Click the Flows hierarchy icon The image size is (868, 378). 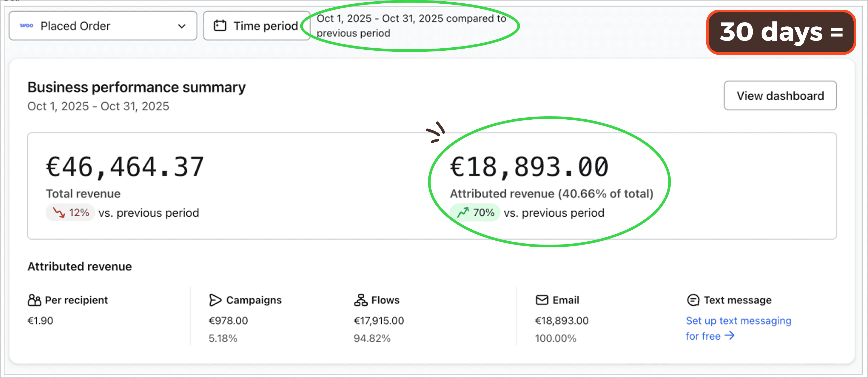361,300
